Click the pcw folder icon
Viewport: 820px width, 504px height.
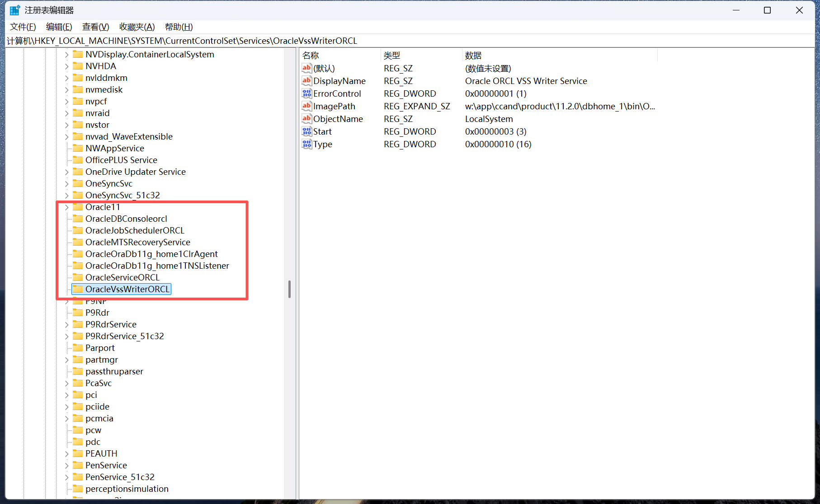tap(78, 430)
